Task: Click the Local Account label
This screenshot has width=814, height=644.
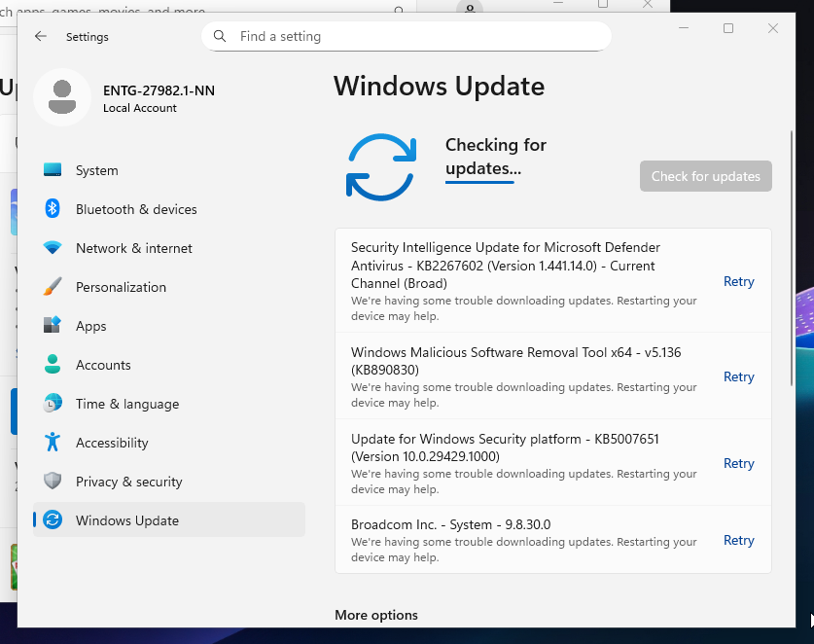Action: click(140, 108)
